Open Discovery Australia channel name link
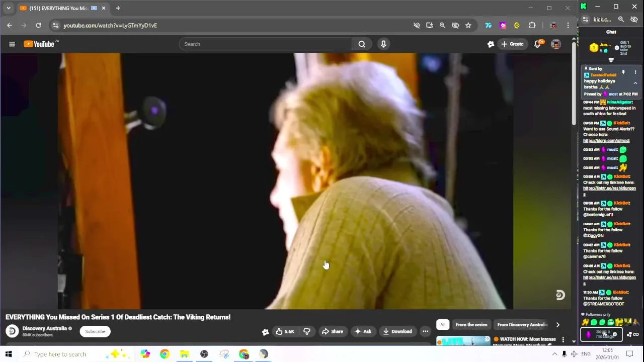The height and width of the screenshot is (362, 644). [45, 328]
